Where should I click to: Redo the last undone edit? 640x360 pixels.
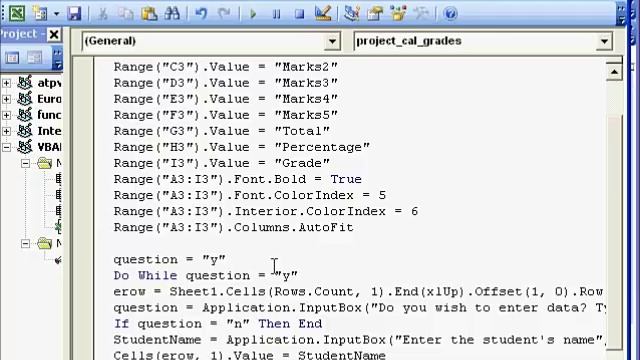point(224,14)
